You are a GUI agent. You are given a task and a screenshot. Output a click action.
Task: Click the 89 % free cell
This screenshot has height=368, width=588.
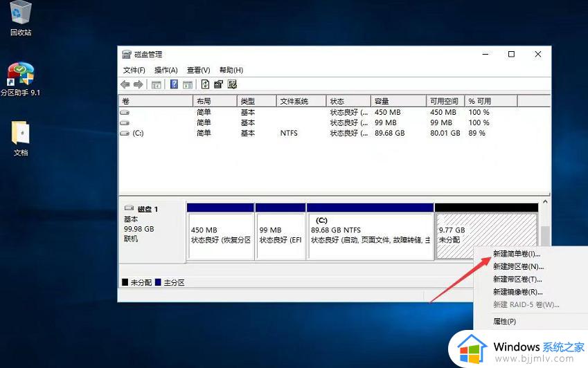click(x=476, y=134)
